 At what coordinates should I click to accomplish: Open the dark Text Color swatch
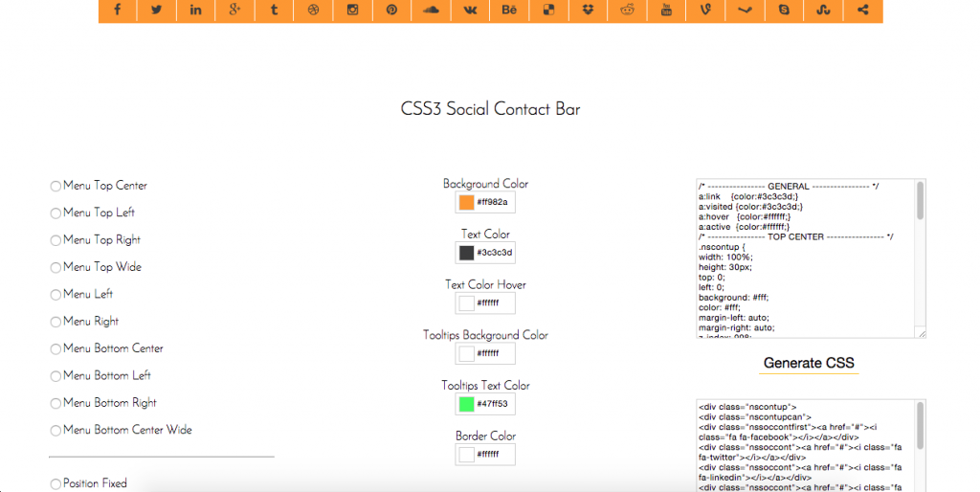[466, 253]
